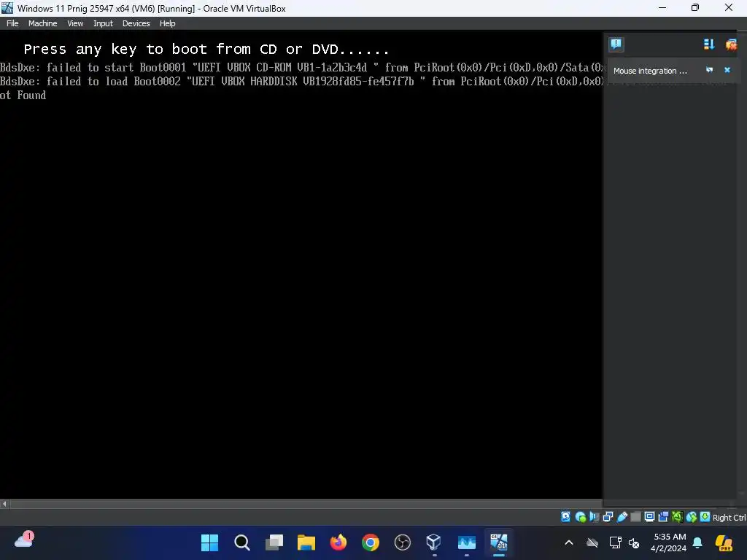Launch Google Chrome from the taskbar
Screen dimensions: 747x560
(x=370, y=542)
